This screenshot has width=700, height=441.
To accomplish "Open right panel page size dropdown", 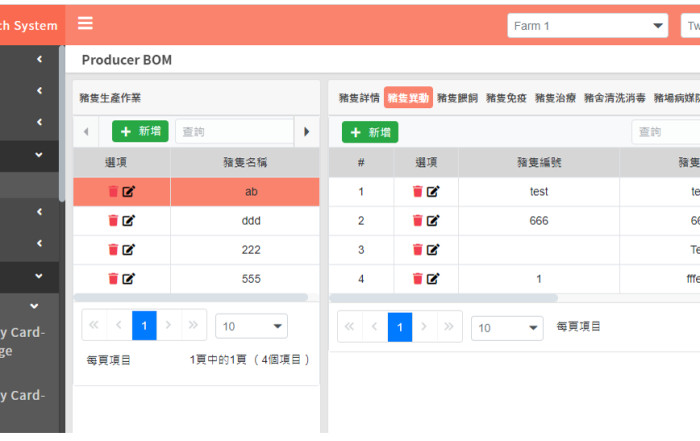I will pos(507,327).
